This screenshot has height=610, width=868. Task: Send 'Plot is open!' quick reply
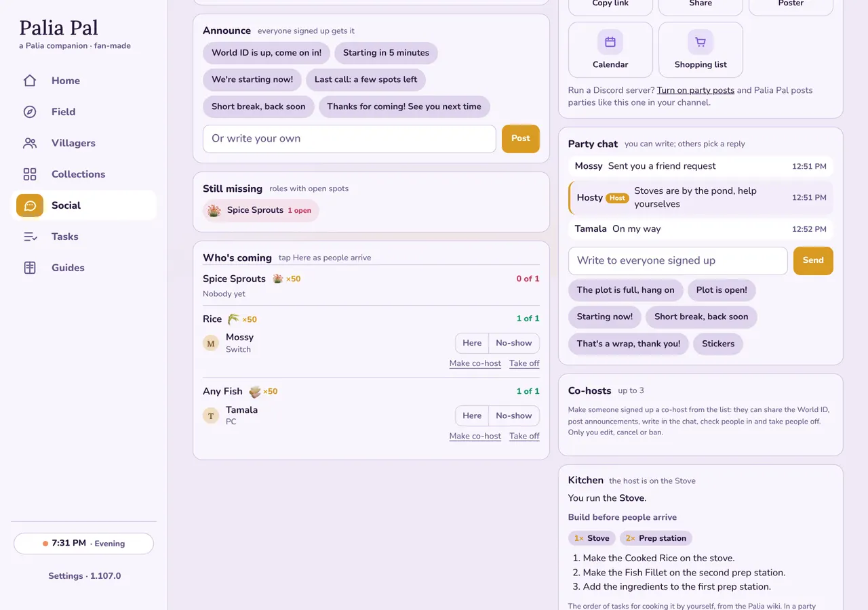tap(722, 290)
